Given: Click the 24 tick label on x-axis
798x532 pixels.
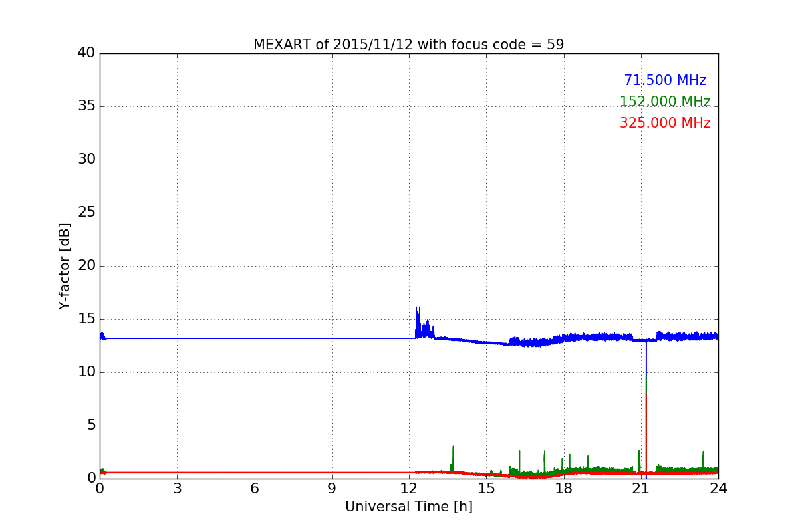Looking at the screenshot, I should 718,488.
